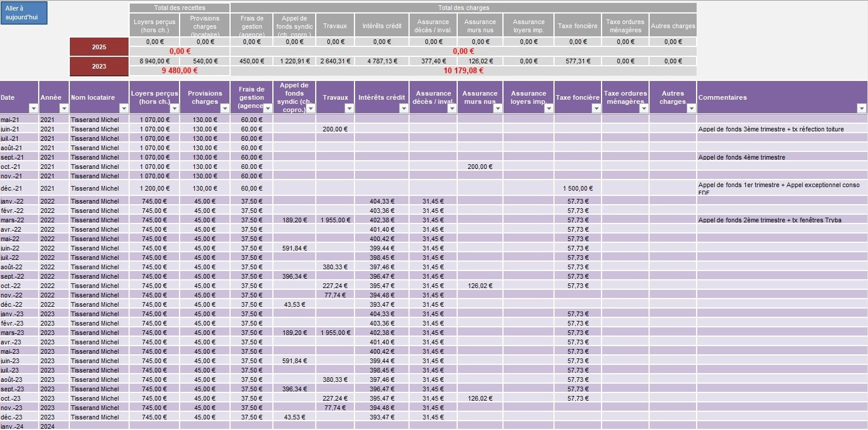
Task: Select the red 2025 year cell
Action: pos(99,47)
